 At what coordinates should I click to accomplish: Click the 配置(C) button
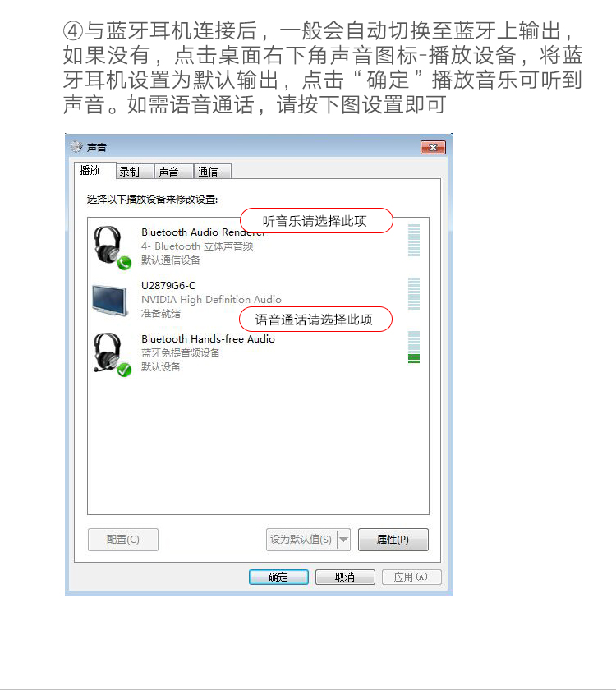tap(122, 540)
